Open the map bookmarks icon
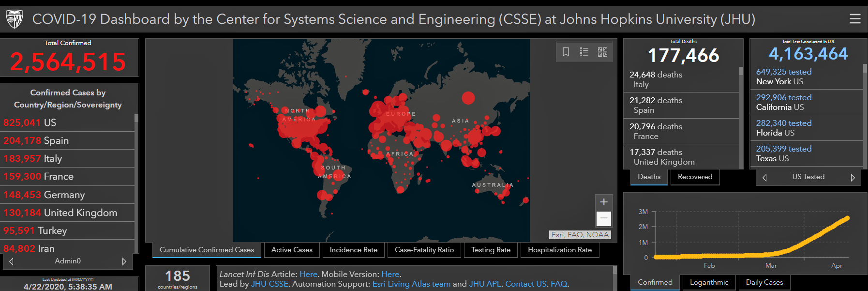 [566, 52]
